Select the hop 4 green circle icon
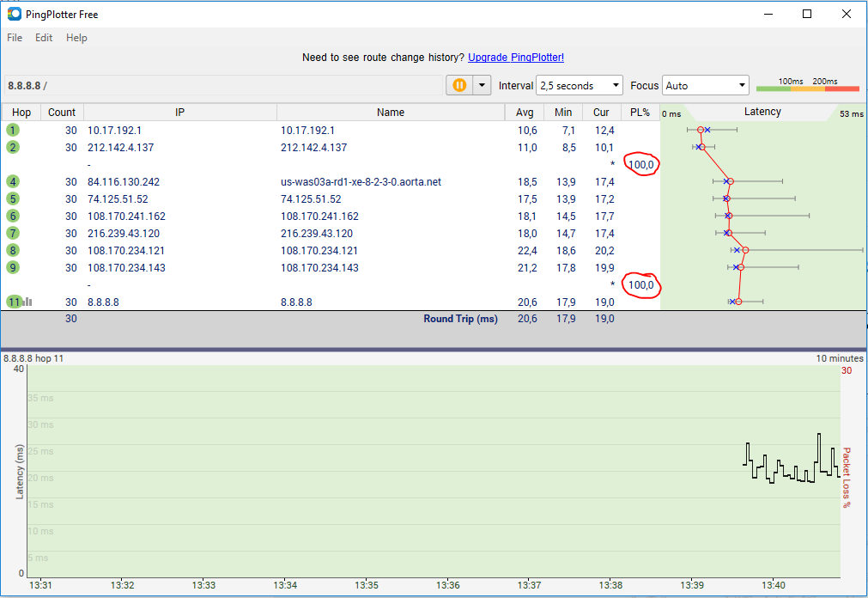 click(x=13, y=182)
